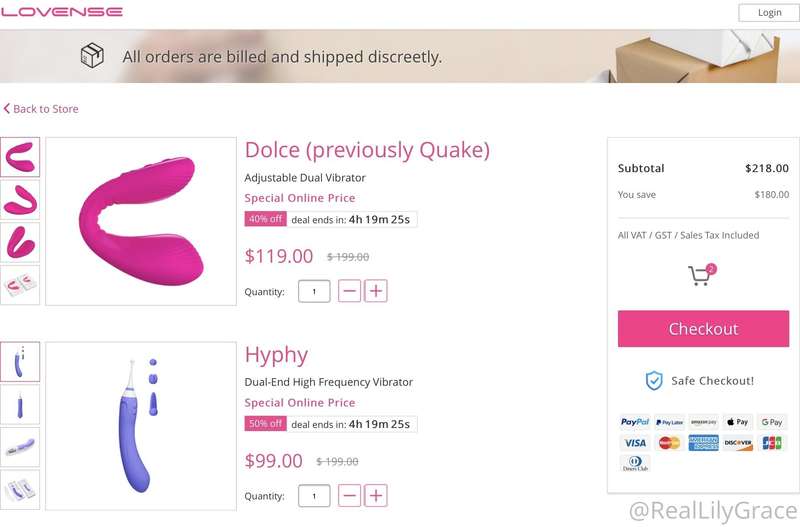Select the PayPal payment icon
This screenshot has width=800, height=527.
(x=635, y=422)
